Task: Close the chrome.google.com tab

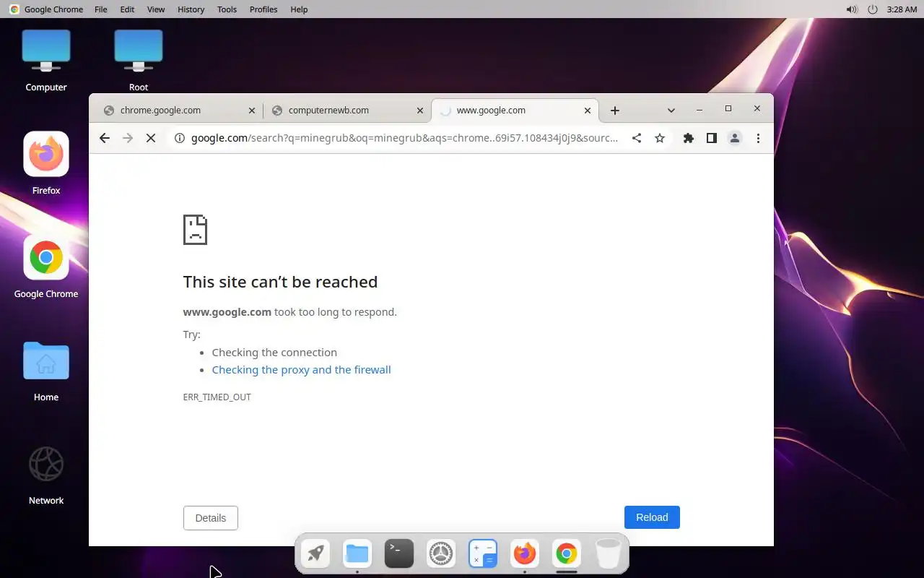Action: 252,111
